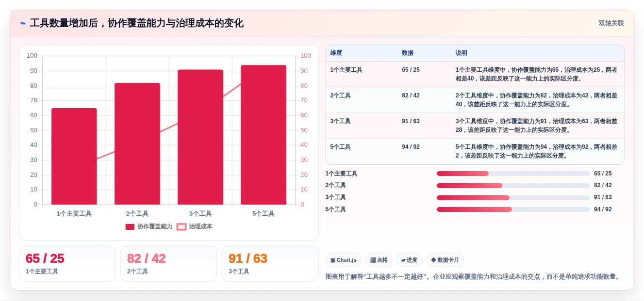The image size is (644, 301).
Task: Click the 1个主要工具 chart bar
Action: point(74,156)
